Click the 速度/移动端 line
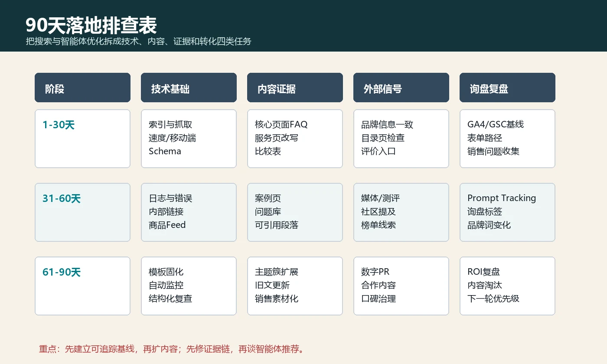This screenshot has height=364, width=607. 173,138
